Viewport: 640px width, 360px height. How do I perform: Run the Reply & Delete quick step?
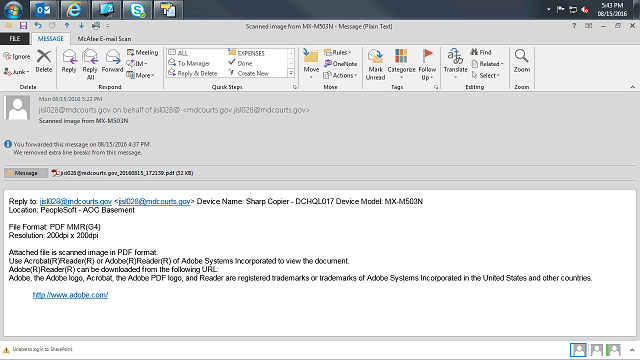click(193, 73)
